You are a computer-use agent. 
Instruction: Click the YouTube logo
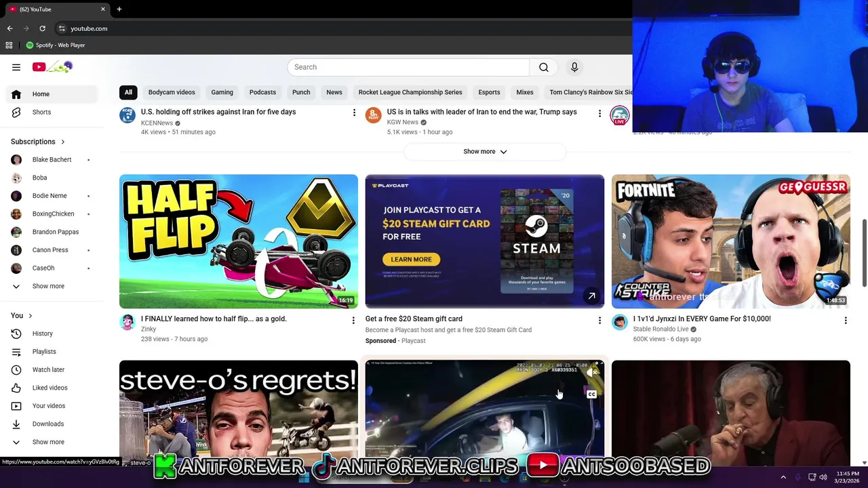(52, 67)
